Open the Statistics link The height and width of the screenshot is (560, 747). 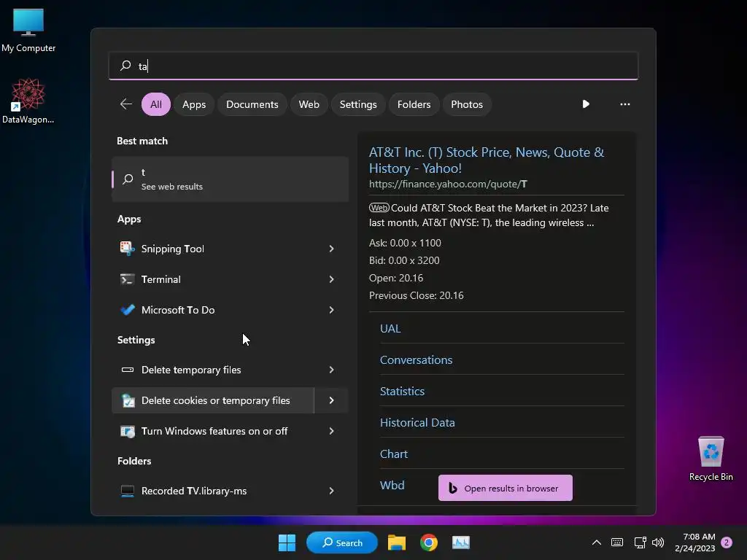click(402, 392)
